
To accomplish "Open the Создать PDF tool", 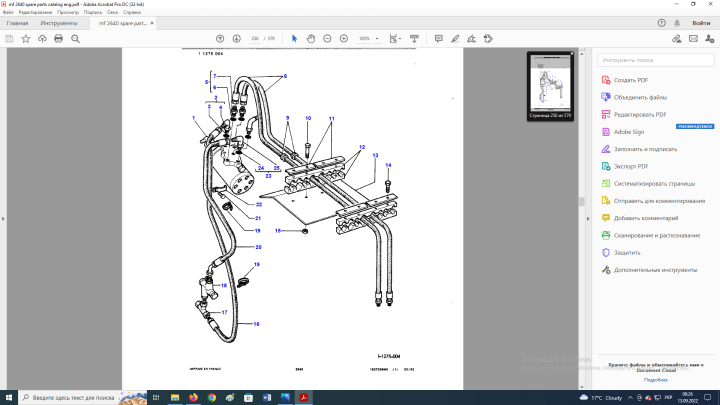I will 630,79.
